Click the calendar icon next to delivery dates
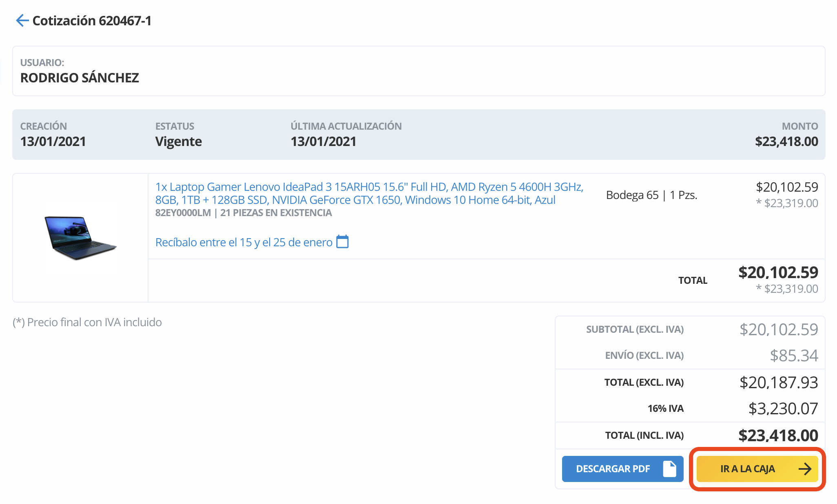837x504 pixels. point(342,242)
